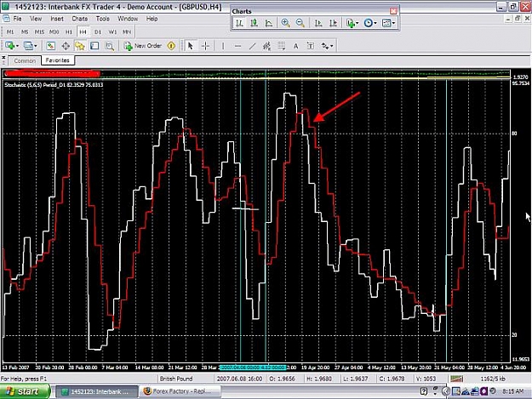Viewport: 532px width, 399px height.
Task: Select the vertical line drawing tool
Action: [223, 46]
